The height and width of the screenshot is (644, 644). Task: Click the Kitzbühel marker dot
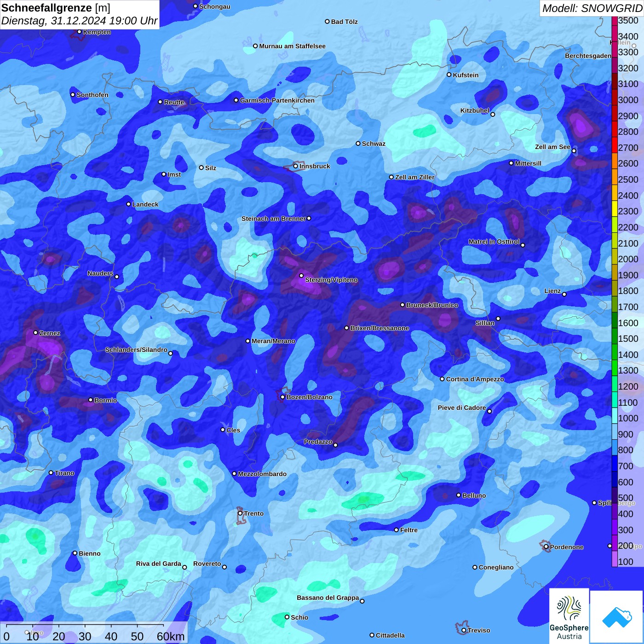click(x=493, y=115)
